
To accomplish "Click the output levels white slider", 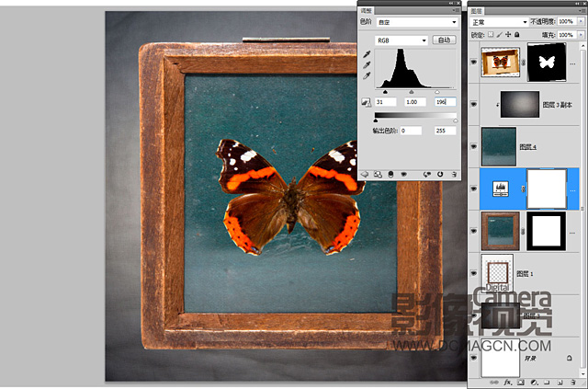I will (x=456, y=120).
